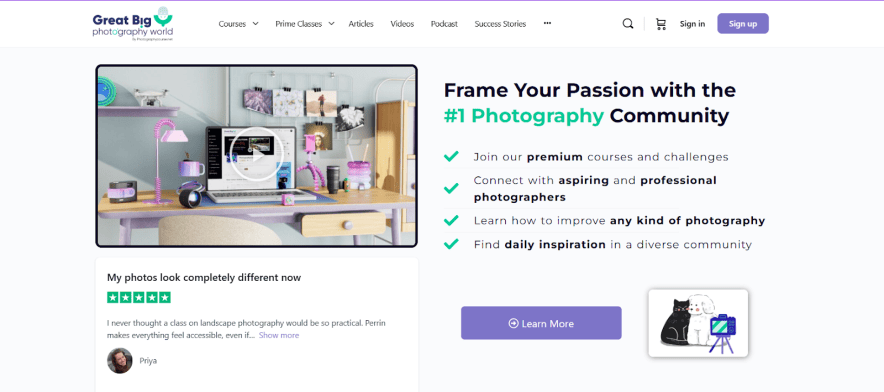Click the Sign in link
The image size is (884, 392).
coord(692,24)
